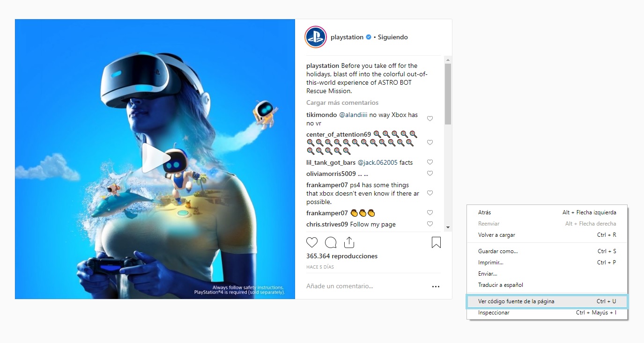Load more with Cargar más comentarios
The height and width of the screenshot is (343, 644).
[x=342, y=103]
